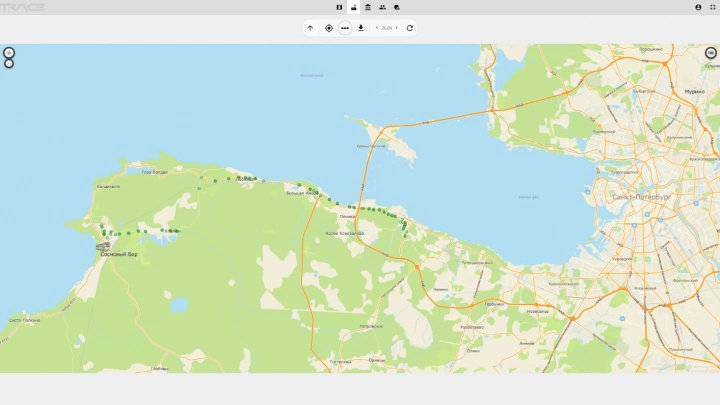
Task: Click the globe settings tab icon
Action: (397, 7)
